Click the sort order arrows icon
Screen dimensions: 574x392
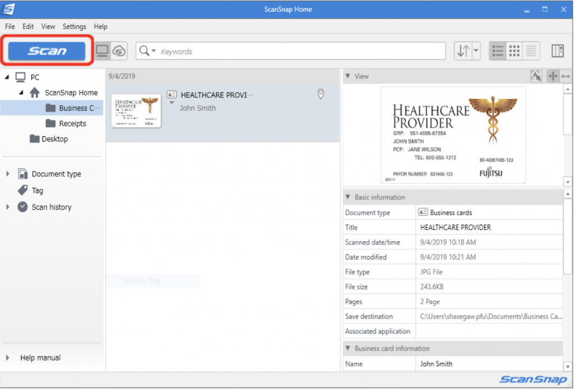463,51
